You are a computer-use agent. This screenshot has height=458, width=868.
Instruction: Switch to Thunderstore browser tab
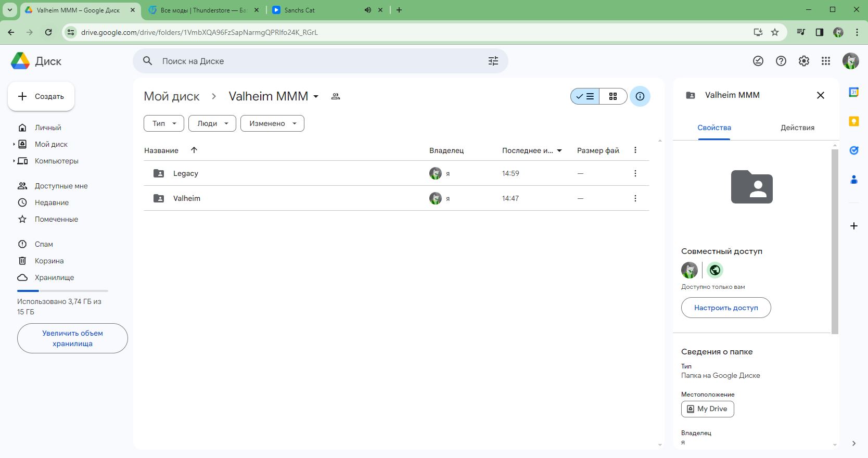pos(203,10)
